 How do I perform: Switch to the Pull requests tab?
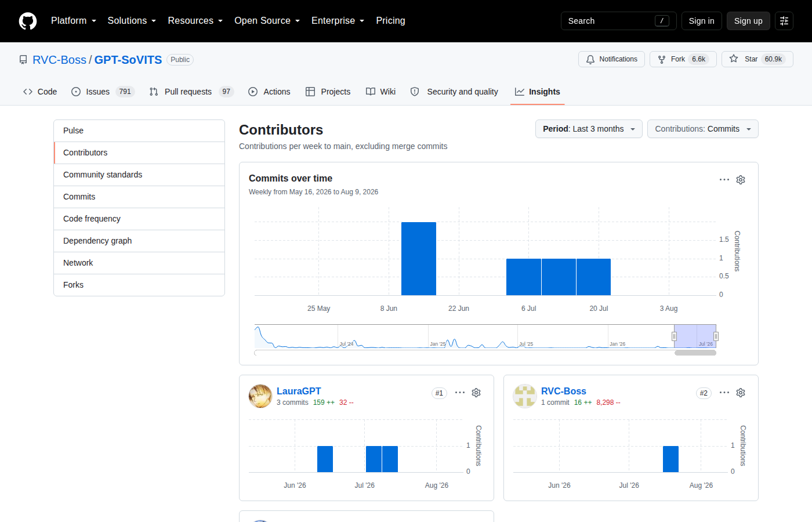tap(191, 92)
